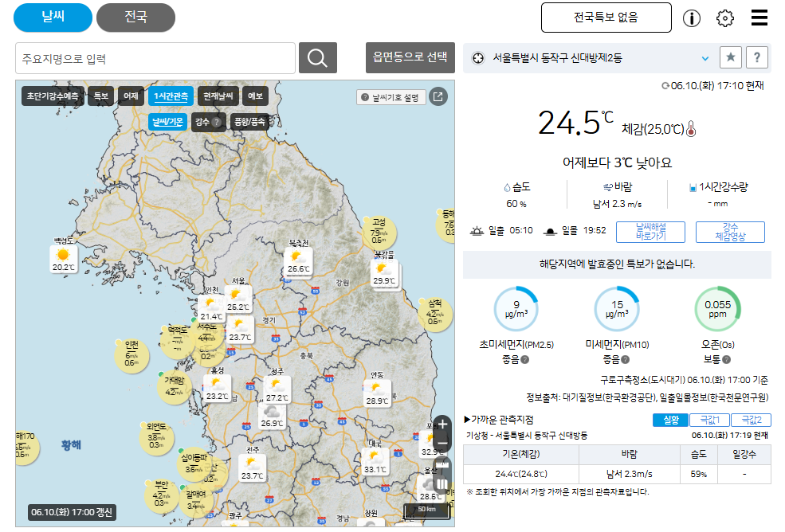Image resolution: width=785 pixels, height=532 pixels.
Task: Click the 북강릉 29.9℃ weather marker
Action: click(x=384, y=273)
